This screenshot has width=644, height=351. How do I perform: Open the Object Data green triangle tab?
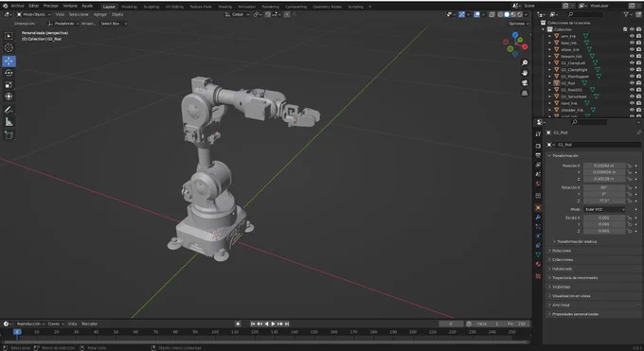[538, 254]
